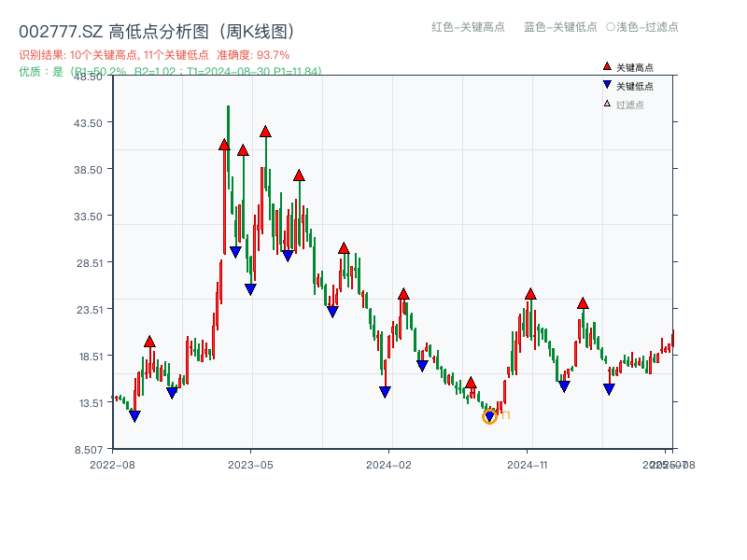
Task: Click the red 关键高点 marker above the 2024-11 peak
Action: click(530, 294)
